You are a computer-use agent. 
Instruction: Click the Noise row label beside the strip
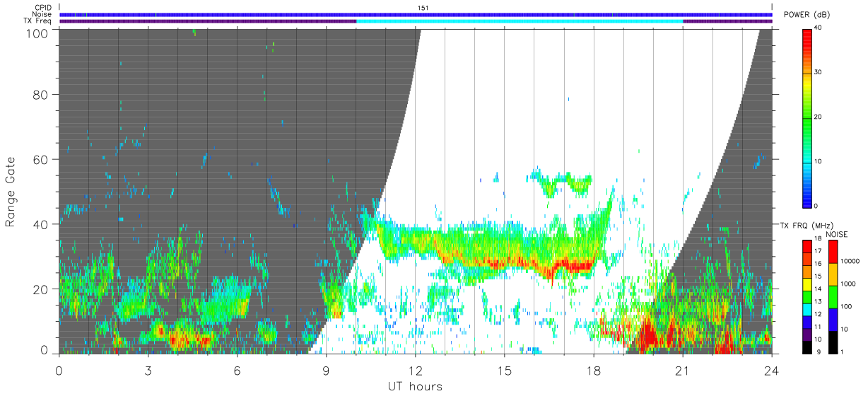[42, 14]
